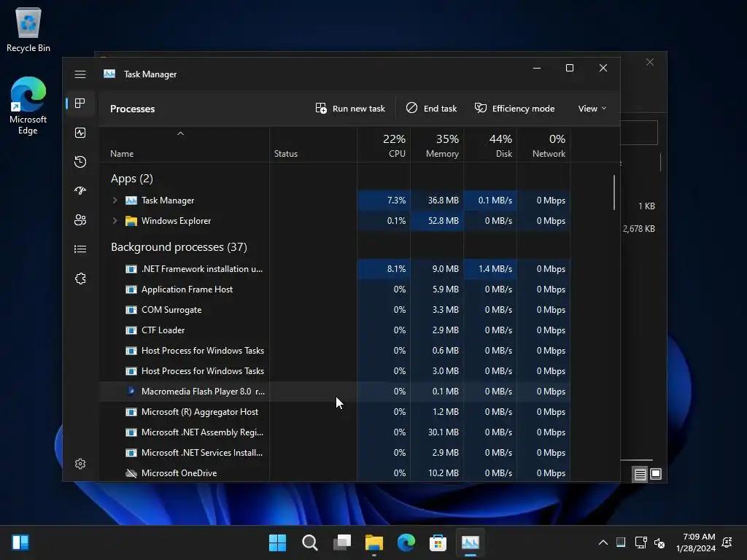Viewport: 747px width, 560px height.
Task: Click the muted volume tray icon
Action: (659, 542)
